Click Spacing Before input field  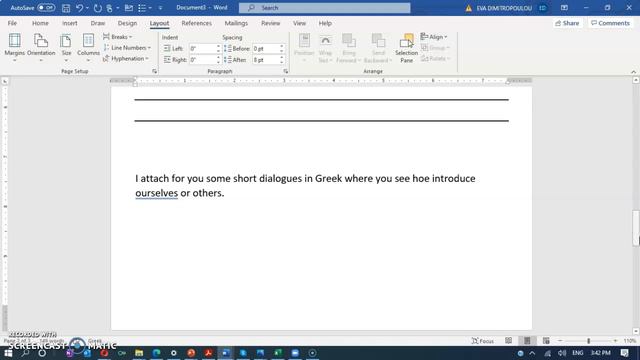266,49
